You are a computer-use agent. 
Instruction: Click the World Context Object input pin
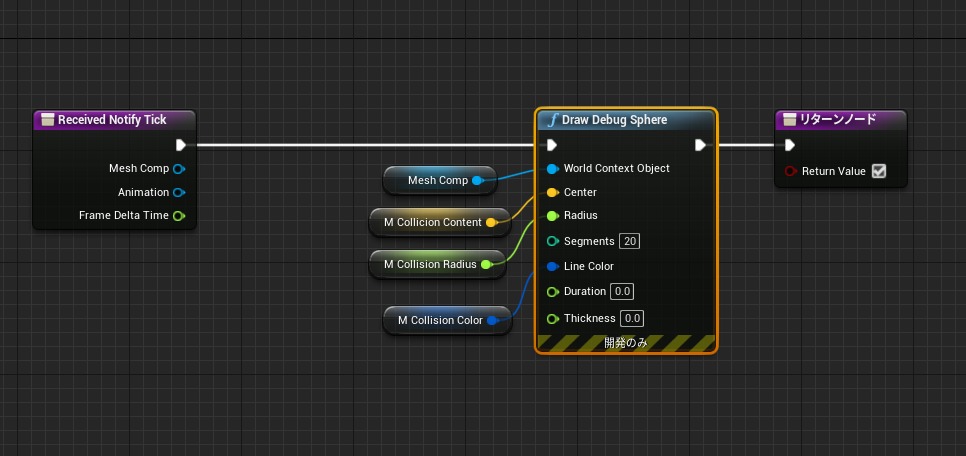[x=553, y=169]
